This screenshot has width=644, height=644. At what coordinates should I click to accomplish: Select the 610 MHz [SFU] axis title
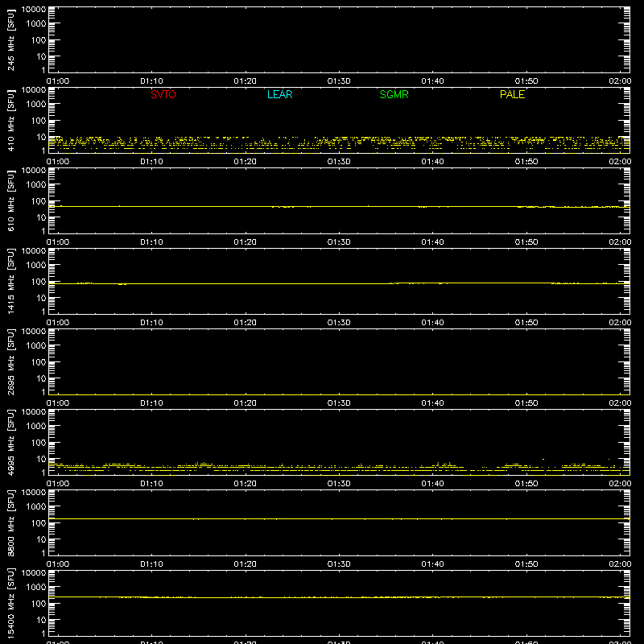click(x=10, y=201)
